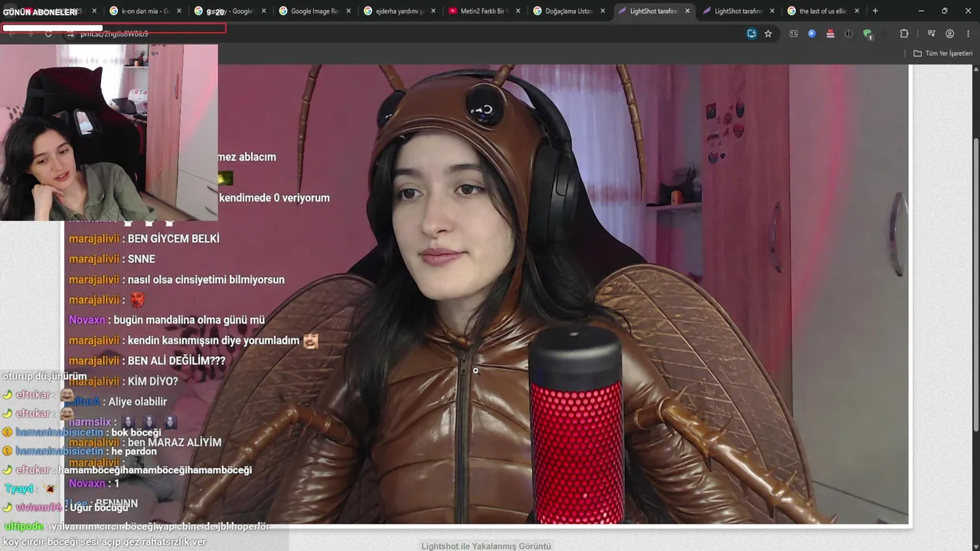Click chat message "bugün mandalina olma günü mü"
The height and width of the screenshot is (551, 980).
(189, 320)
